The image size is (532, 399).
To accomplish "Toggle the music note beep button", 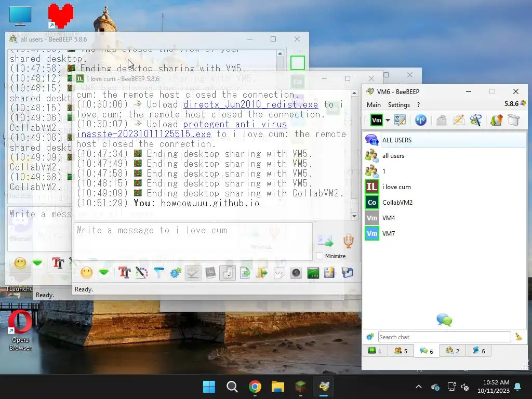I will click(x=228, y=272).
